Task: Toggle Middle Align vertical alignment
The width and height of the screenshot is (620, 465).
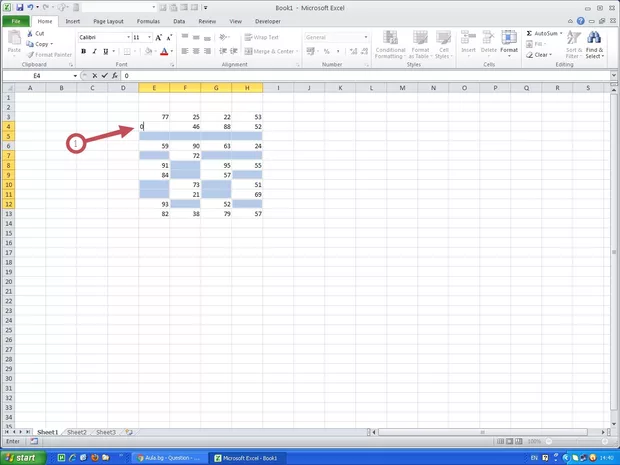Action: pos(196,37)
